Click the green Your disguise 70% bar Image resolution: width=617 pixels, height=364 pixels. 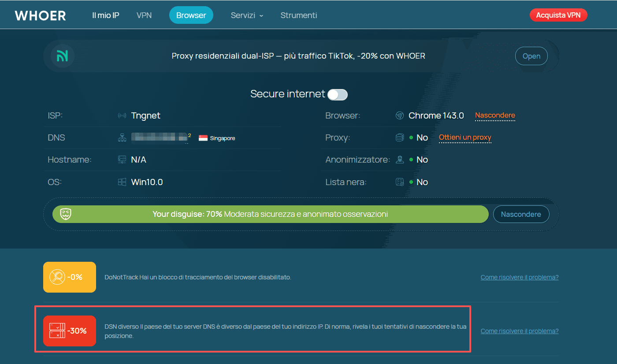[271, 214]
